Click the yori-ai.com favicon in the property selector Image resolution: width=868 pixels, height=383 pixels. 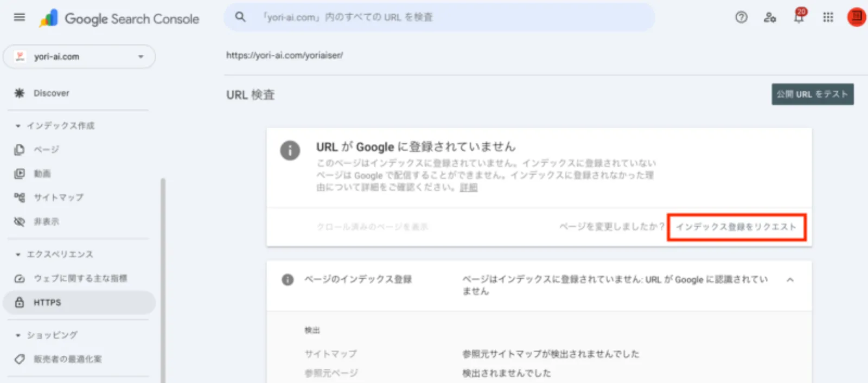(20, 56)
